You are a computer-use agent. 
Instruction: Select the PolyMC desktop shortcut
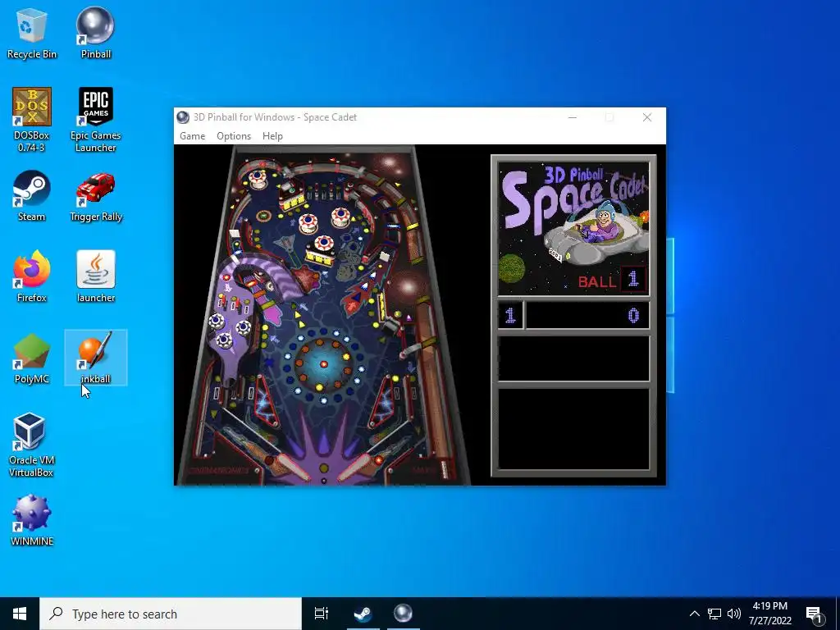click(x=32, y=358)
